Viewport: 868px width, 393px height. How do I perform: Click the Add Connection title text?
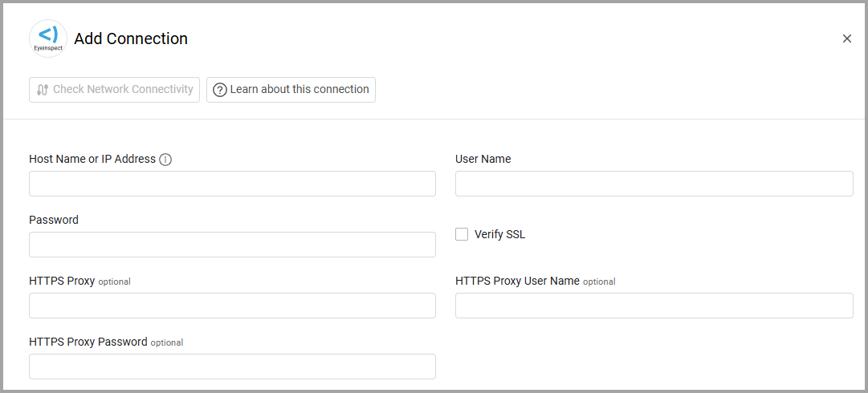pos(131,38)
